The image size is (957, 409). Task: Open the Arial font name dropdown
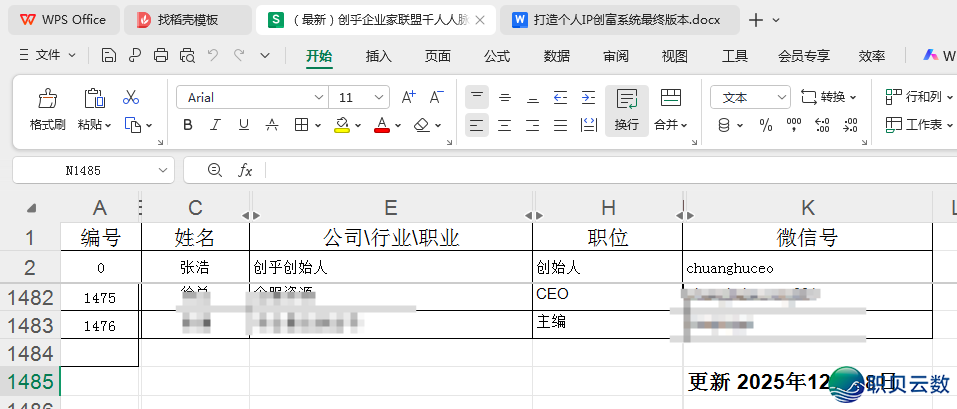point(319,97)
